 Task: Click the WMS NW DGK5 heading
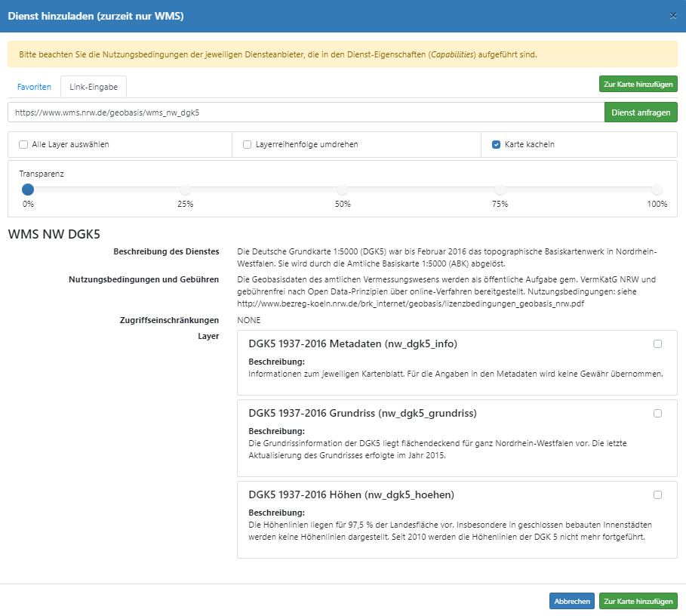click(x=54, y=234)
